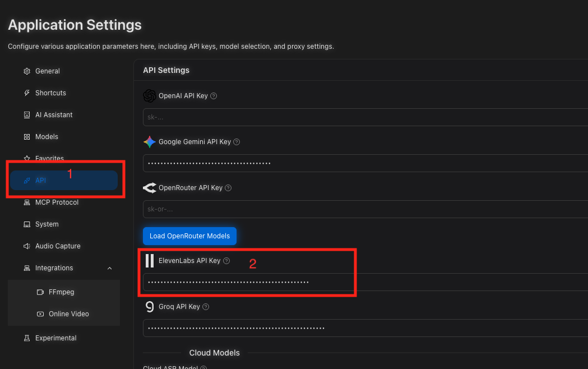Viewport: 588px width, 369px height.
Task: Click Load OpenRouter Models button
Action: tap(190, 236)
